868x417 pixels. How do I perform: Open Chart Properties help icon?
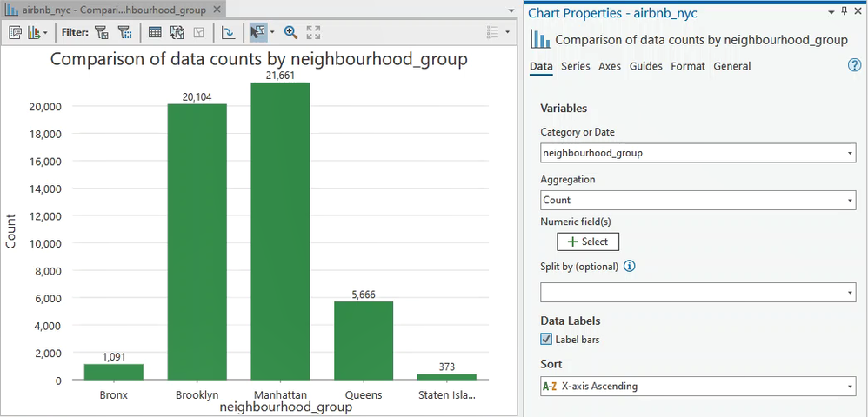point(854,66)
